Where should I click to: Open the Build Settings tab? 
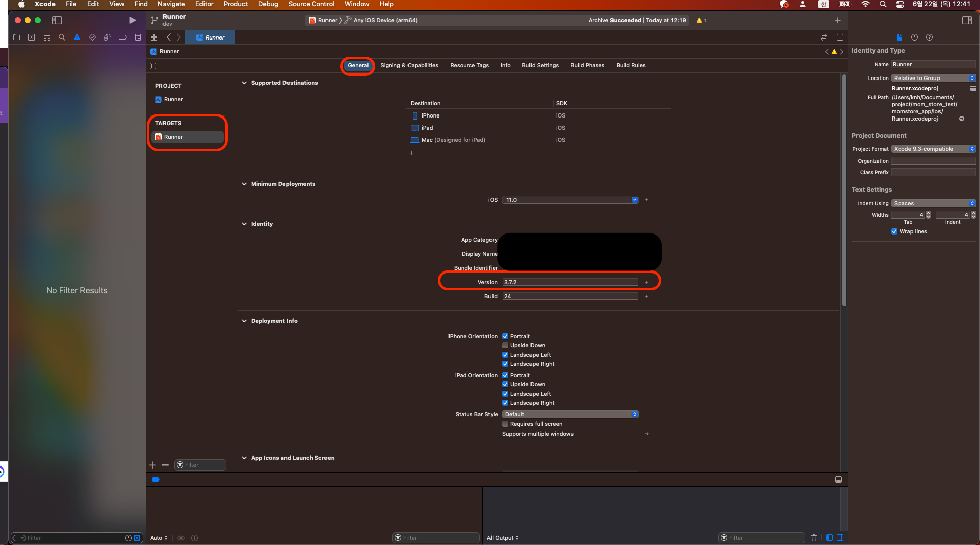540,65
